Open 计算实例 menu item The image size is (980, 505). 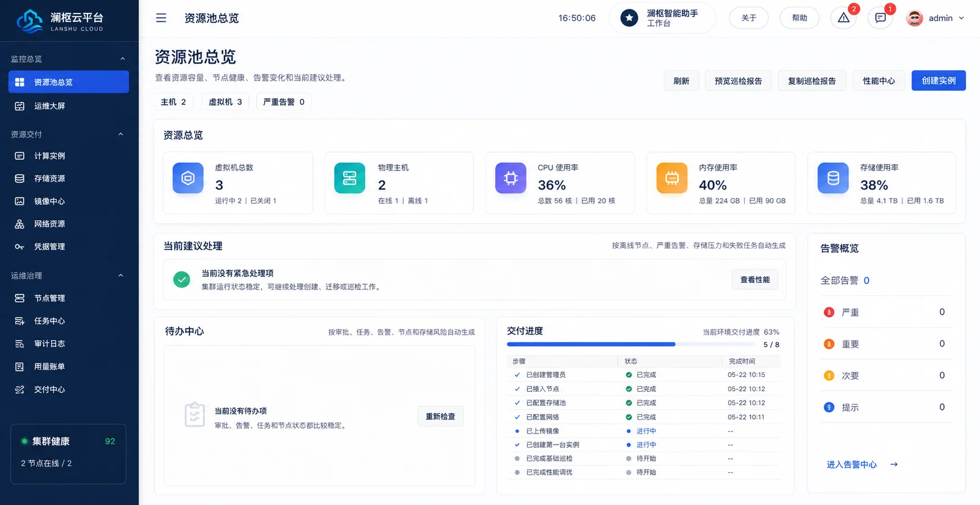click(68, 156)
